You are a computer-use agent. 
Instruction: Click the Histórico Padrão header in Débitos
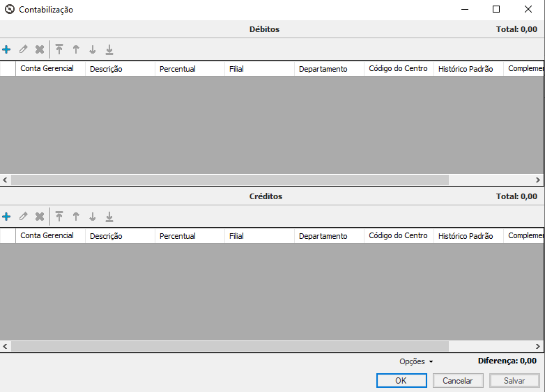(466, 69)
